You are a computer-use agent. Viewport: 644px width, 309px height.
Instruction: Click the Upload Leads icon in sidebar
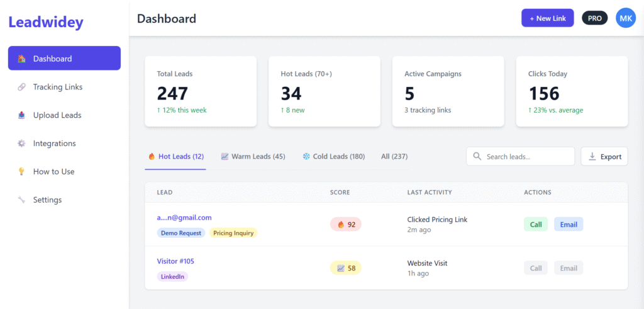coord(21,115)
